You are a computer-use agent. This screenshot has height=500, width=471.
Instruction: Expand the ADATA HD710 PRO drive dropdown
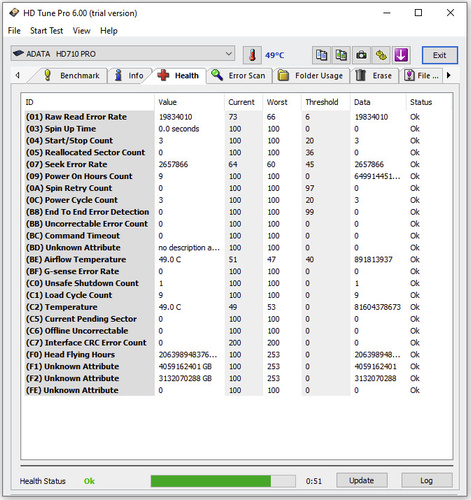tap(122, 54)
